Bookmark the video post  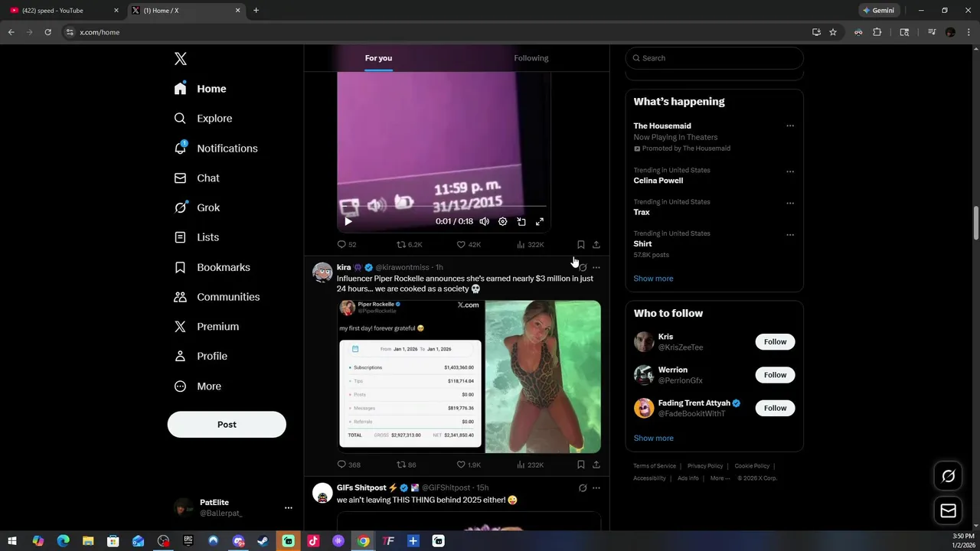(x=581, y=245)
